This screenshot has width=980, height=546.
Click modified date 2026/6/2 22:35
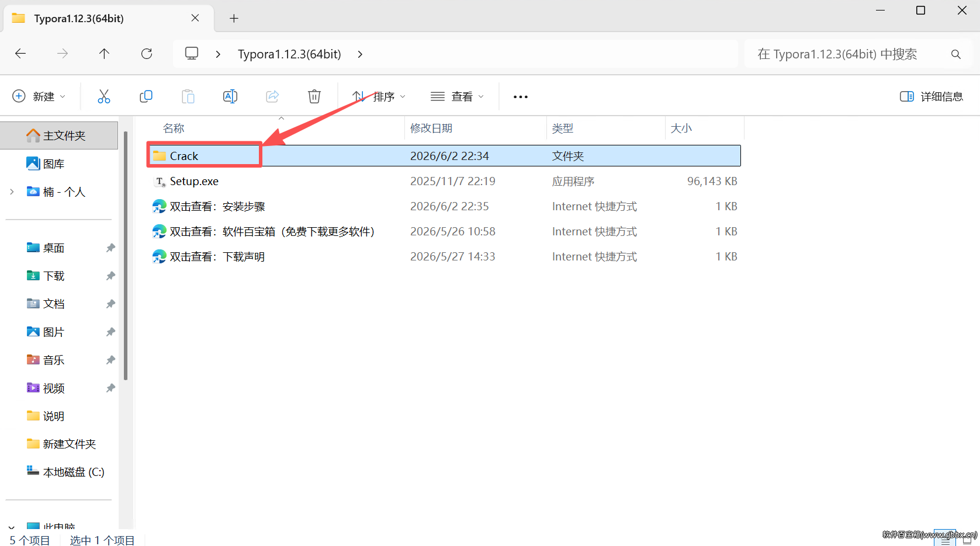point(449,206)
